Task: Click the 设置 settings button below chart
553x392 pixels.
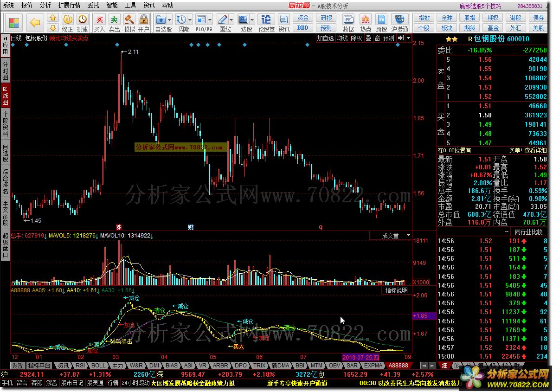Action: 17,366
